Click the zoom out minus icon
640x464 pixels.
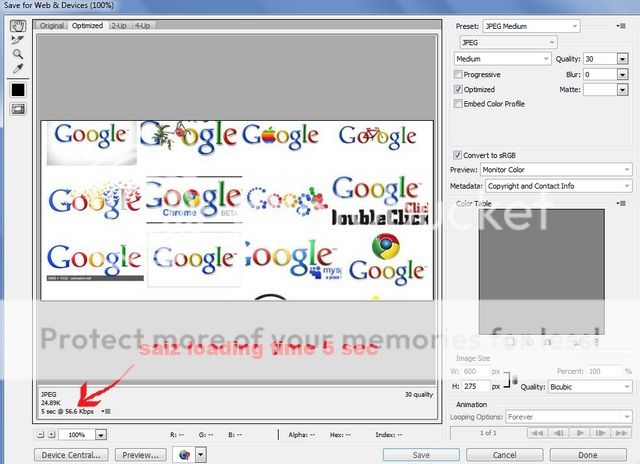click(x=41, y=435)
